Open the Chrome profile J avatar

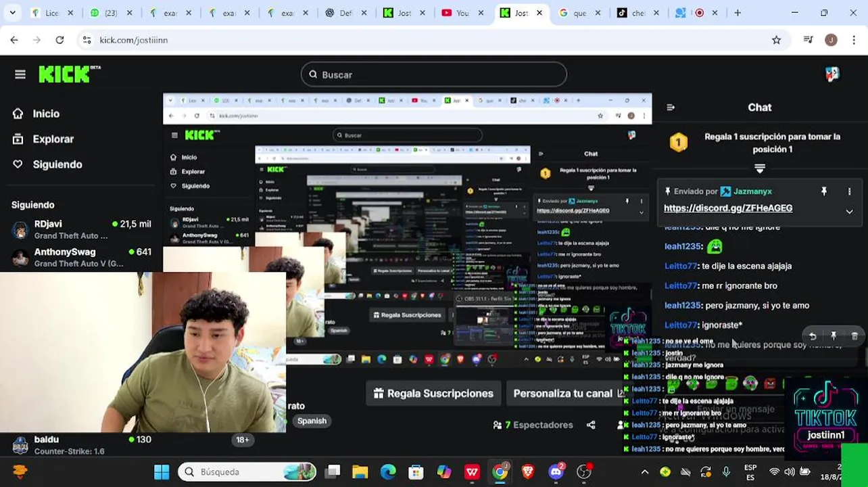click(831, 40)
